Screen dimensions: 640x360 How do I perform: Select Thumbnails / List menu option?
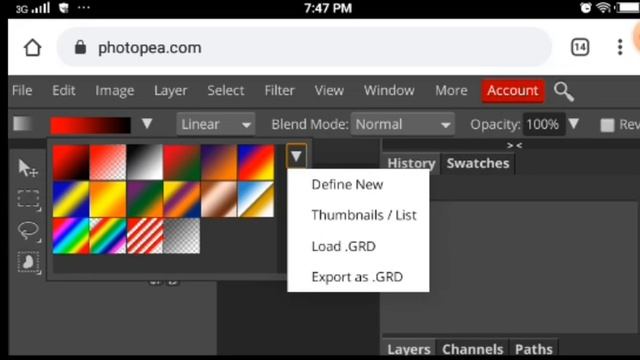(364, 215)
